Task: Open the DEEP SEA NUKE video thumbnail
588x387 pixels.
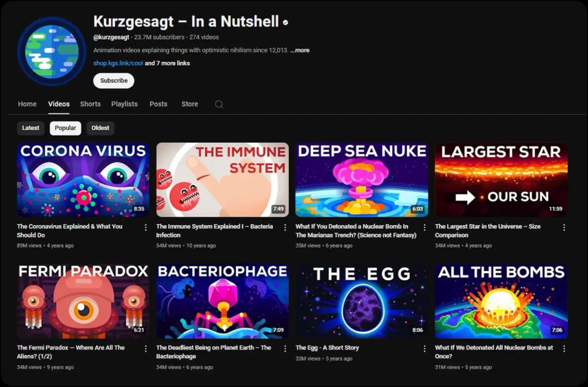Action: pyautogui.click(x=362, y=180)
